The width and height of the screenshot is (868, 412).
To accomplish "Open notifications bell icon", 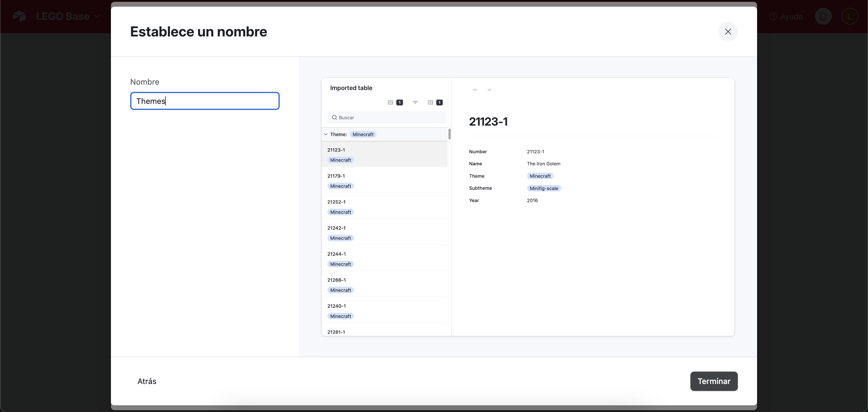I will [823, 17].
